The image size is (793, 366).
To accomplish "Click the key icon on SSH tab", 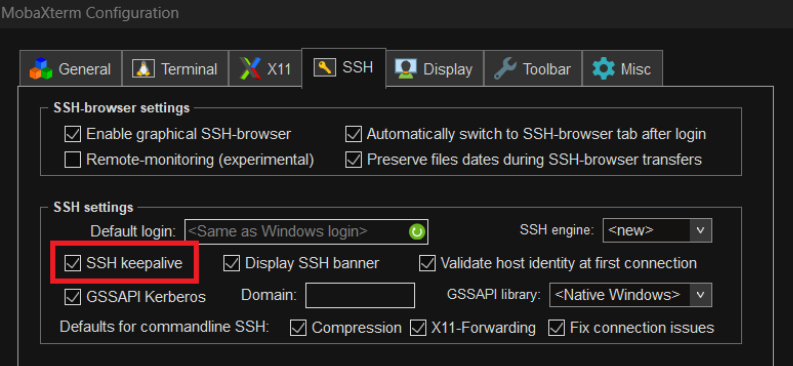I will click(x=324, y=67).
